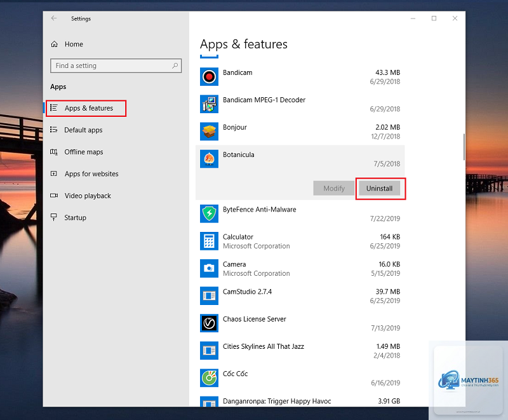Viewport: 508px width, 420px height.
Task: Click the back arrow in Settings
Action: coord(54,18)
